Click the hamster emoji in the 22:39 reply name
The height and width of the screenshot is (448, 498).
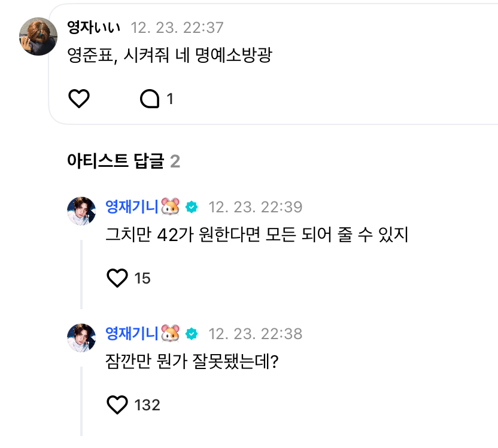(171, 207)
